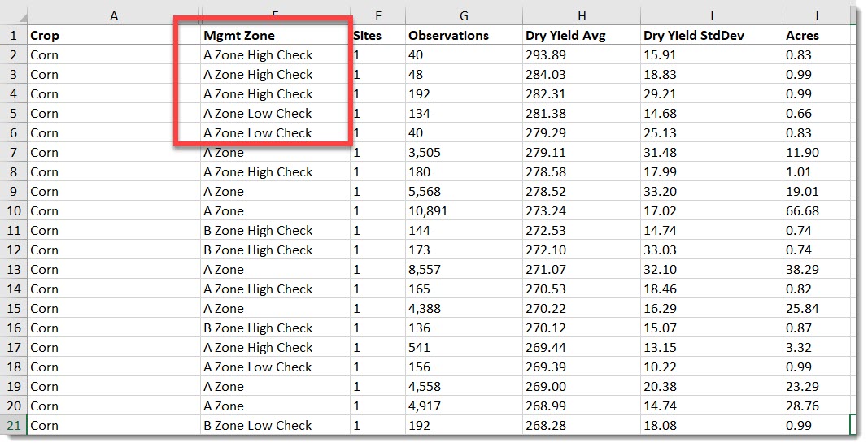This screenshot has width=868, height=447.
Task: Click the Acres header cell
Action: [816, 36]
